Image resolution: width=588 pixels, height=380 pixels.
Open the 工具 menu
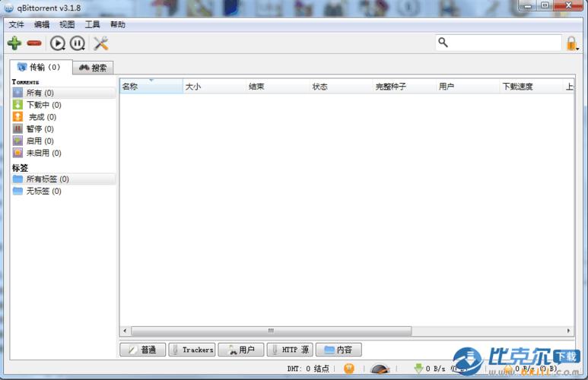(92, 25)
